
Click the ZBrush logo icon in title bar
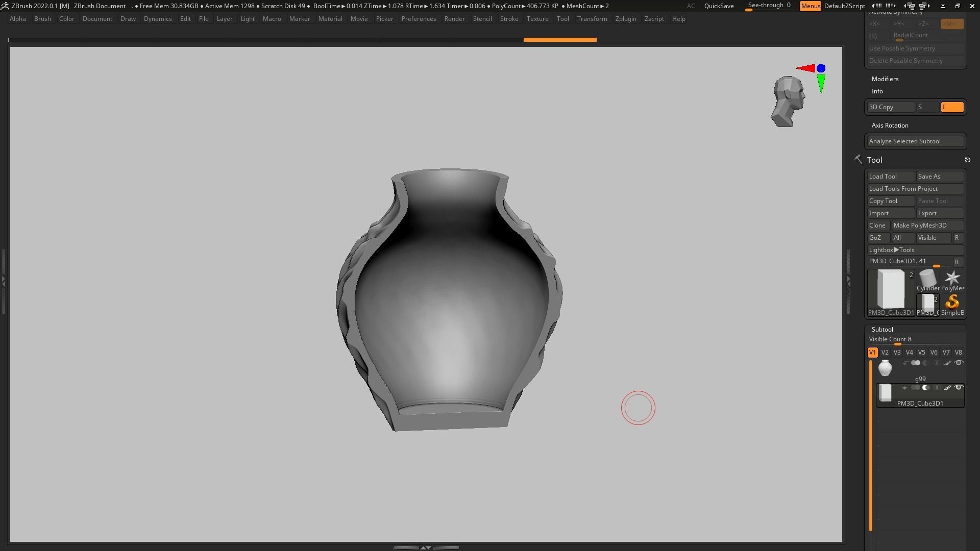pyautogui.click(x=5, y=6)
